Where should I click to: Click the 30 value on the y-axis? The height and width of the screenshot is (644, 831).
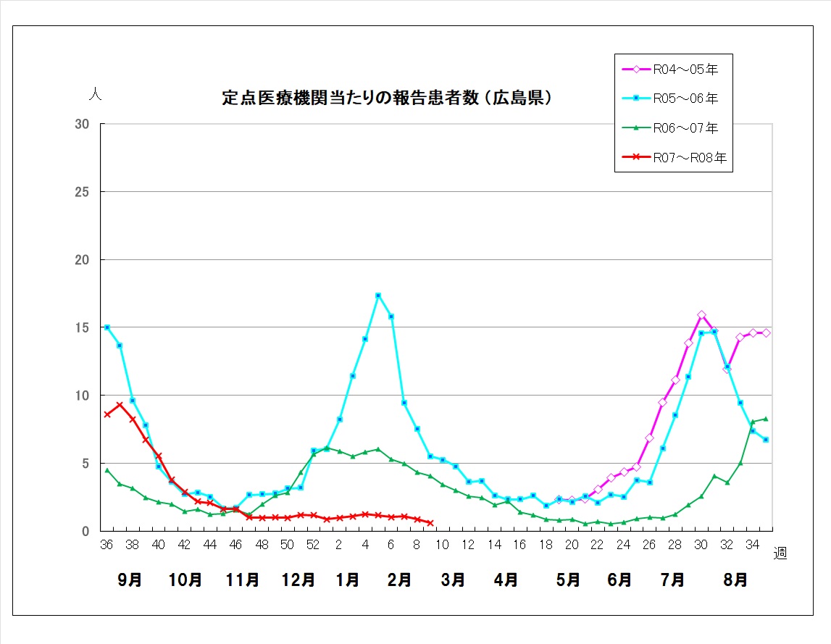(82, 125)
